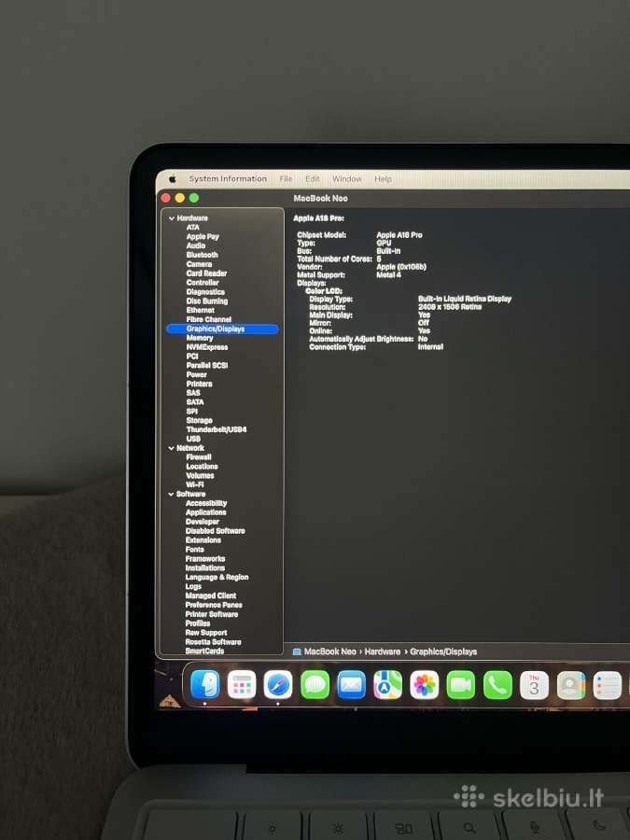Image resolution: width=630 pixels, height=840 pixels.
Task: Collapse the Software section
Action: coord(171,494)
